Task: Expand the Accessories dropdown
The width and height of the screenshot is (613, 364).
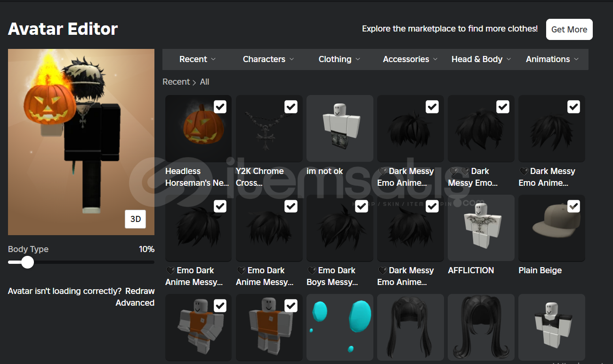Action: [410, 59]
